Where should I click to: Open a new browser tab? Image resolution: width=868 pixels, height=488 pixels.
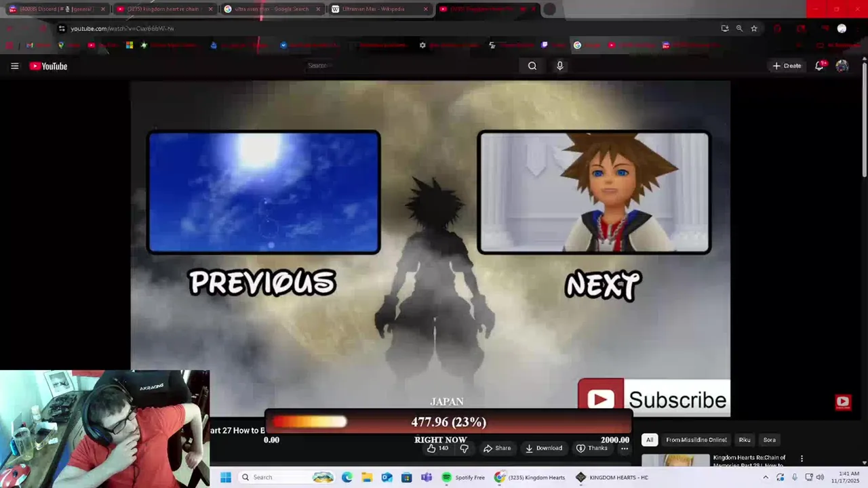[549, 9]
